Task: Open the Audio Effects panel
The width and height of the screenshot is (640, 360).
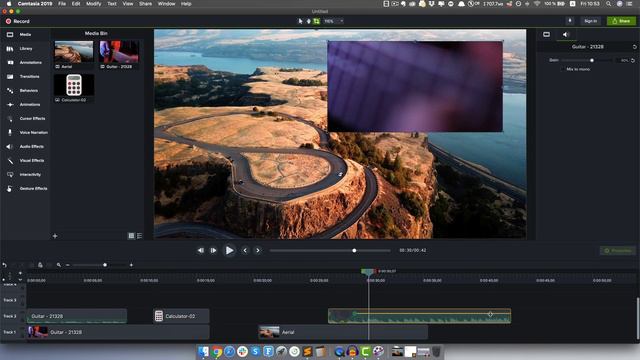Action: coord(24,147)
